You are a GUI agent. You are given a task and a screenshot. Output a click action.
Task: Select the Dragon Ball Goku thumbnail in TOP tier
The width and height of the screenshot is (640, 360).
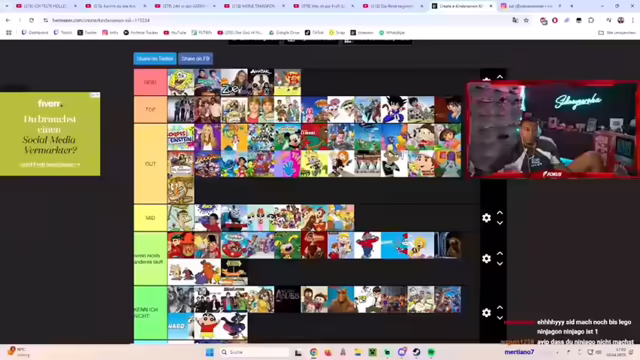click(394, 109)
